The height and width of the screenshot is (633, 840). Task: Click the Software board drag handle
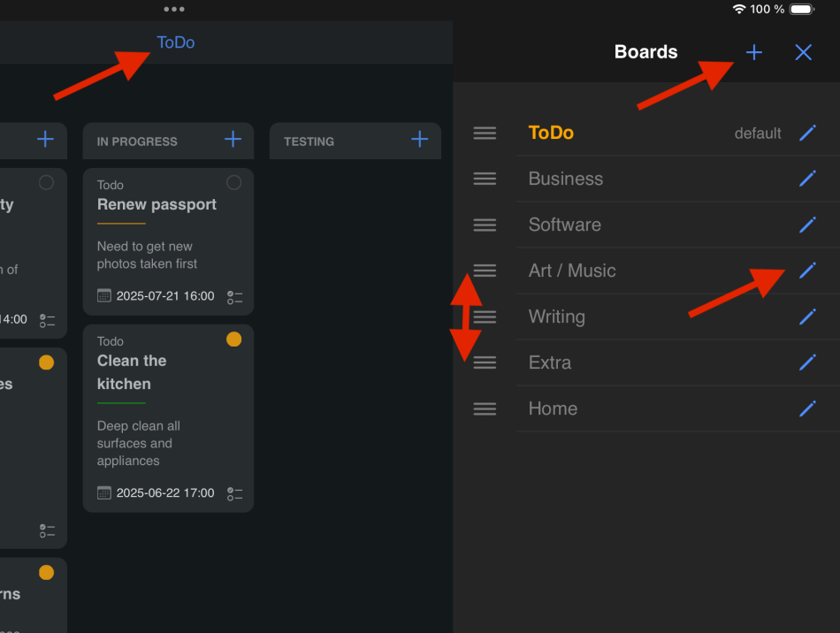485,225
